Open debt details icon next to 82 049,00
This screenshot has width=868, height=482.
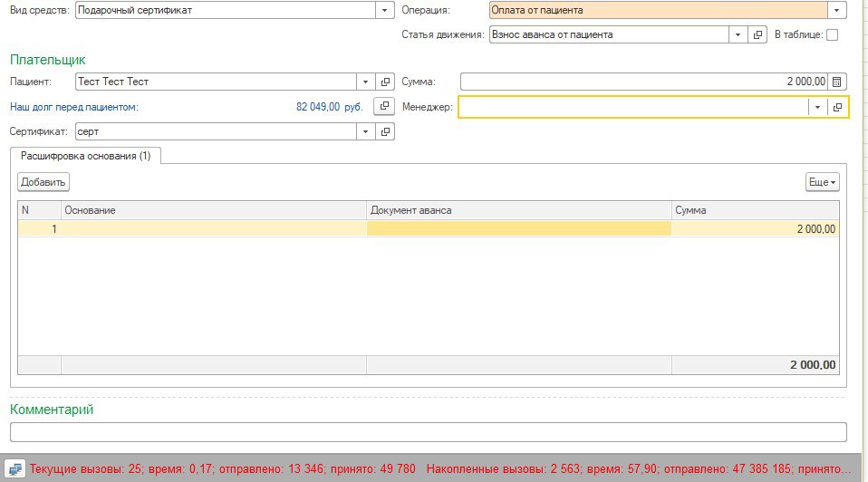click(384, 106)
